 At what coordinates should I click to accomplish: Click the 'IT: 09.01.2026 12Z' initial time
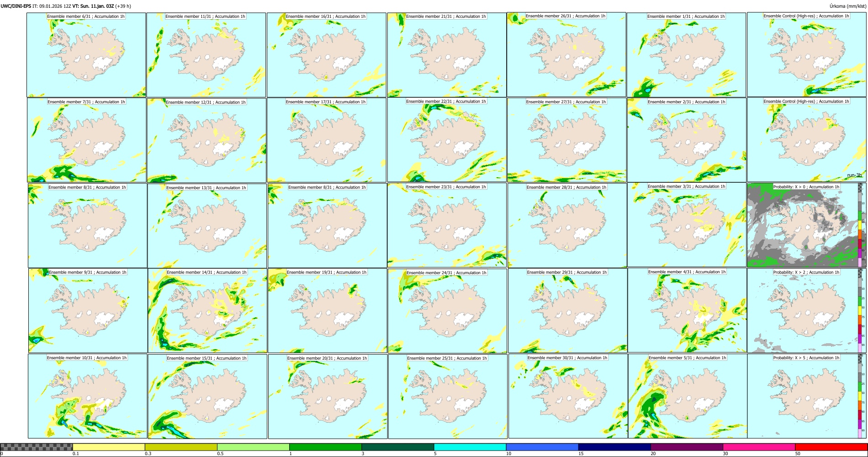click(x=52, y=6)
